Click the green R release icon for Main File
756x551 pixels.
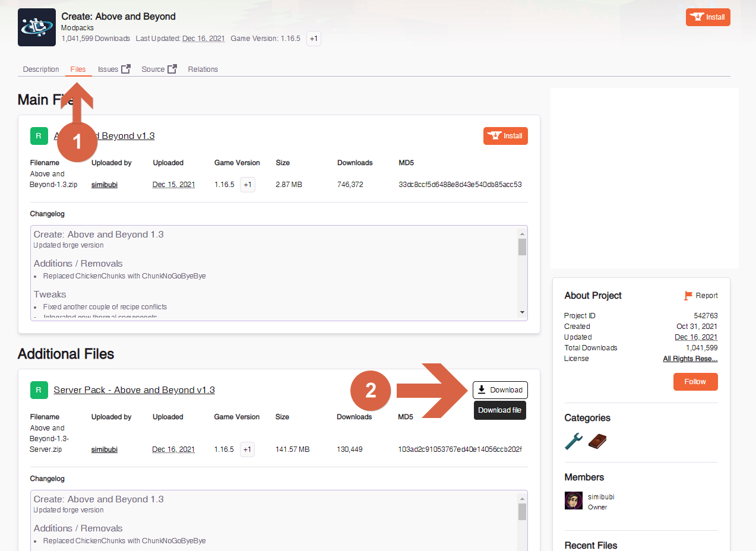(39, 136)
